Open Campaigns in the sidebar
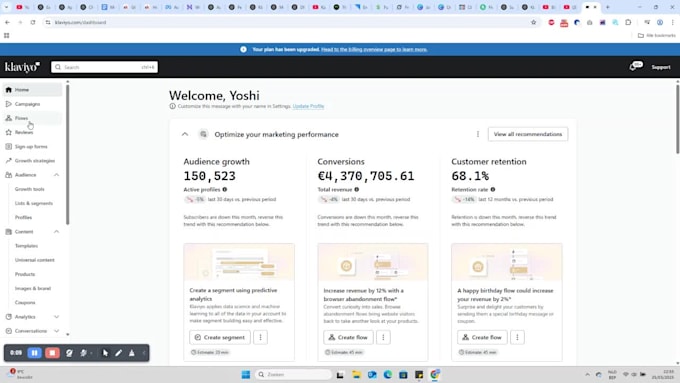This screenshot has height=383, width=680. click(32, 104)
